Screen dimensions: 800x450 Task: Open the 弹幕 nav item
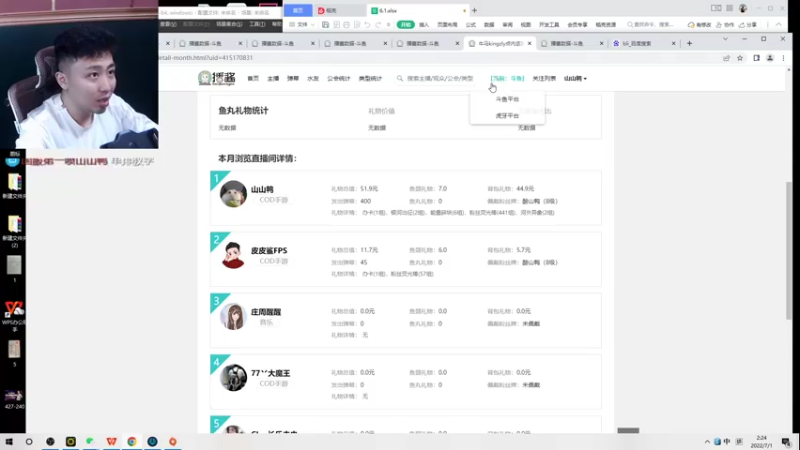tap(292, 79)
